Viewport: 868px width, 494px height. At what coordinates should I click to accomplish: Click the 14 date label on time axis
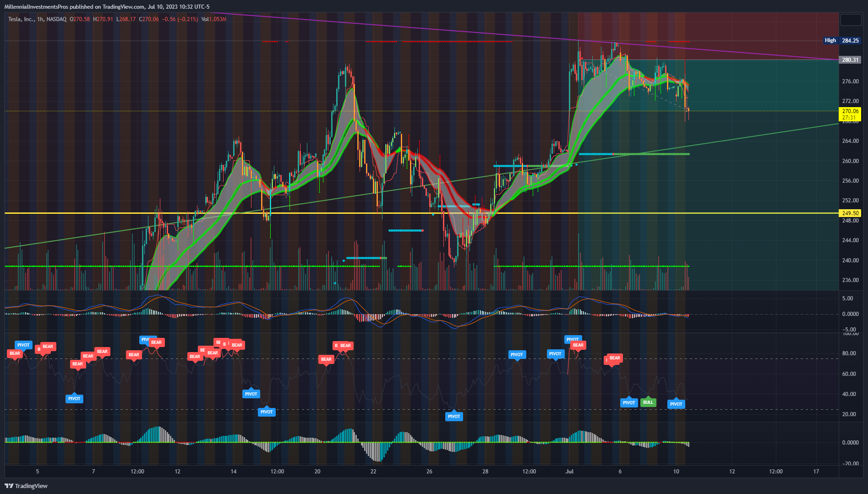tap(234, 472)
